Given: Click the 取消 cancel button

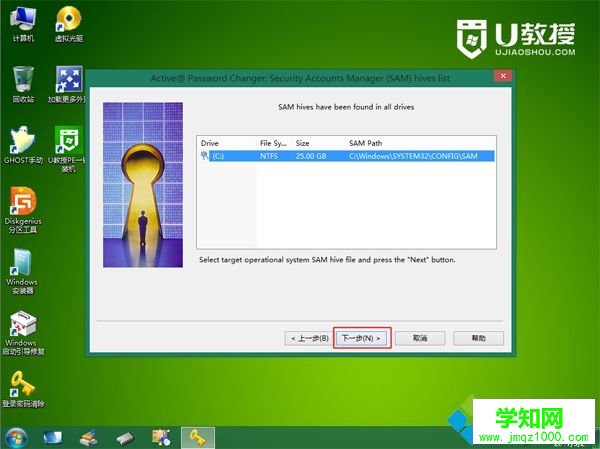Looking at the screenshot, I should [x=420, y=338].
